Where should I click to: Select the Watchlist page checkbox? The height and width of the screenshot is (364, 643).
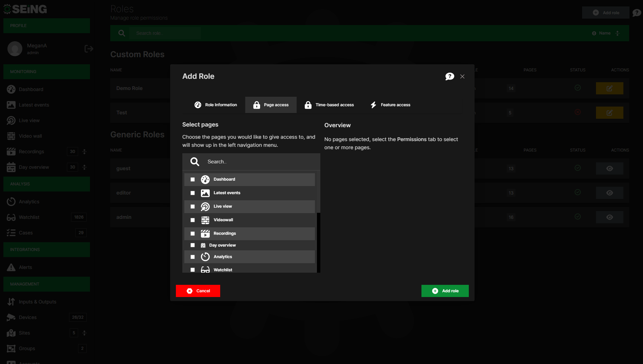(x=193, y=270)
